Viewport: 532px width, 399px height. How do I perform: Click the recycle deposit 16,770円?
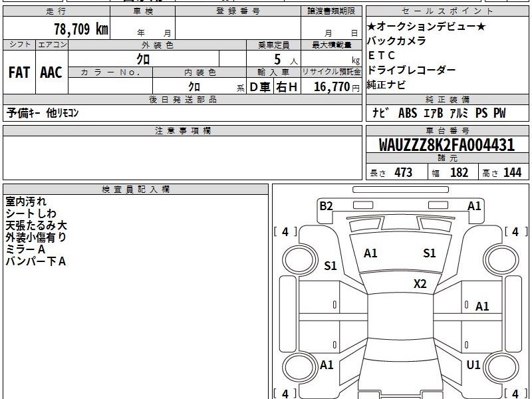coord(336,87)
